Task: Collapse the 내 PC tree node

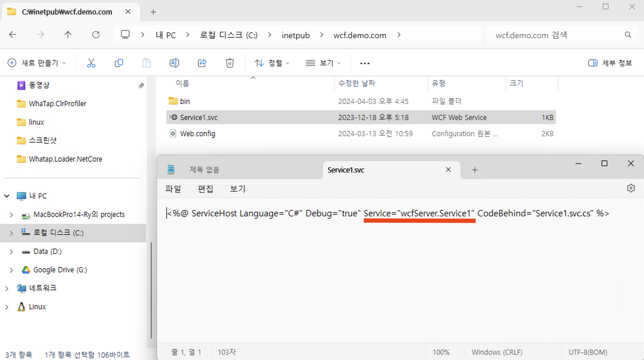Action: [7, 196]
